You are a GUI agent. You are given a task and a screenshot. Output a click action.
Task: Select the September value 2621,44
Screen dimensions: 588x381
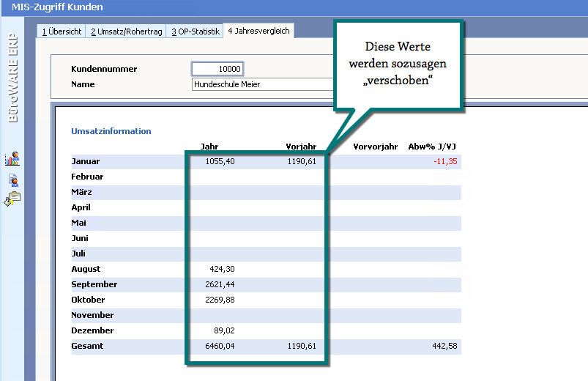pos(220,284)
